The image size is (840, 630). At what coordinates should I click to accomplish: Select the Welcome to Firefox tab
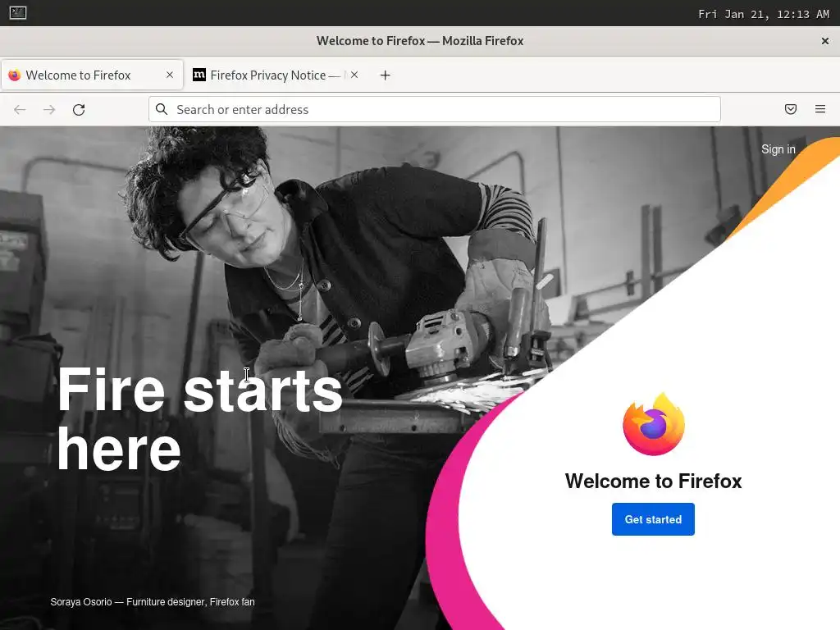pos(92,75)
